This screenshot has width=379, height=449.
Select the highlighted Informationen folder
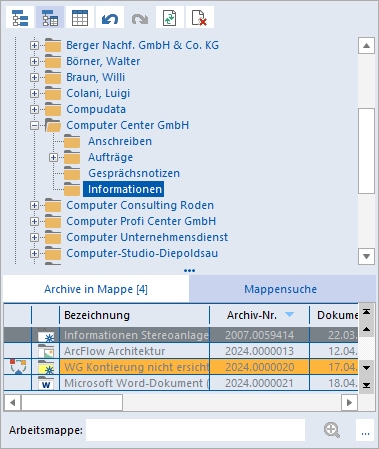tap(124, 189)
